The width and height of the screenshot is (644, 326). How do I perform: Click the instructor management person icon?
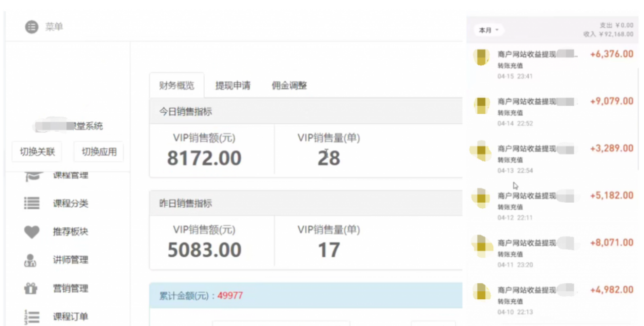tap(31, 260)
